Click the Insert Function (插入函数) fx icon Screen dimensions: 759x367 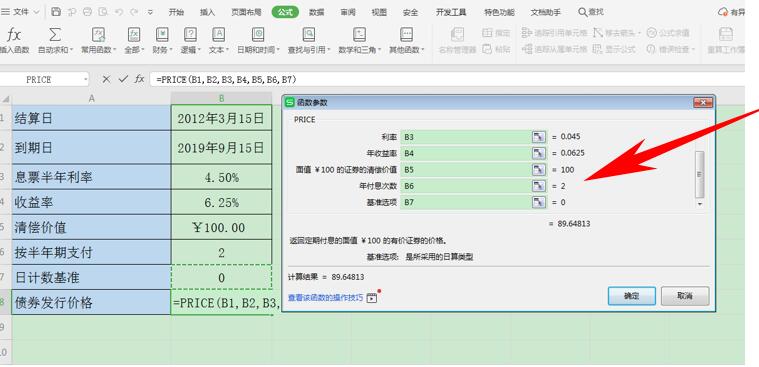click(13, 34)
